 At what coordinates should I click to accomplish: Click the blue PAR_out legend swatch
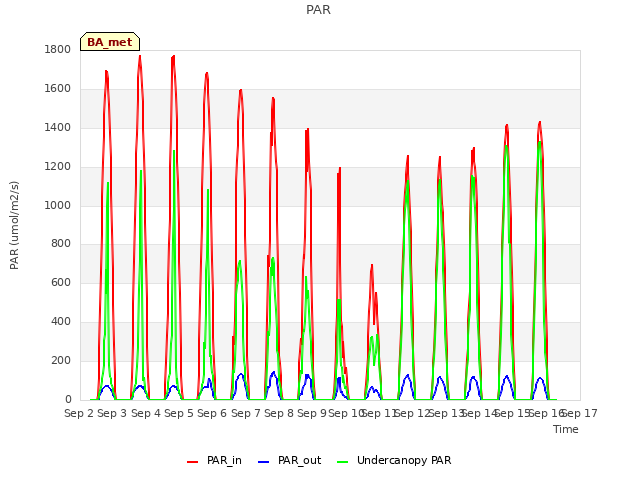(264, 462)
